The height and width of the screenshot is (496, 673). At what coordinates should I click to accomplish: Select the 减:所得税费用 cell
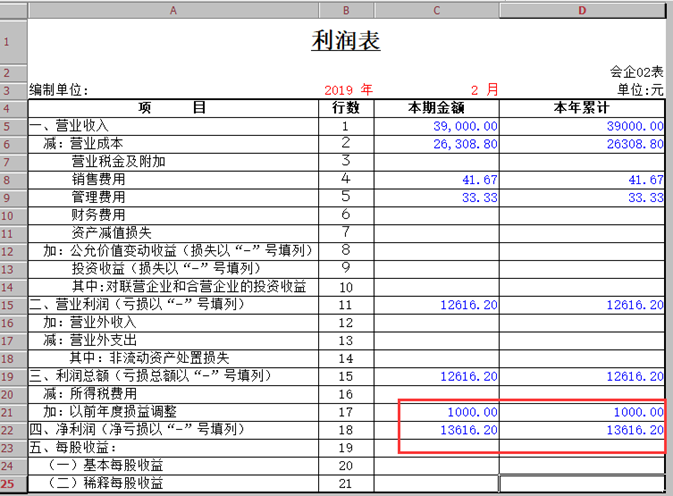pos(173,395)
